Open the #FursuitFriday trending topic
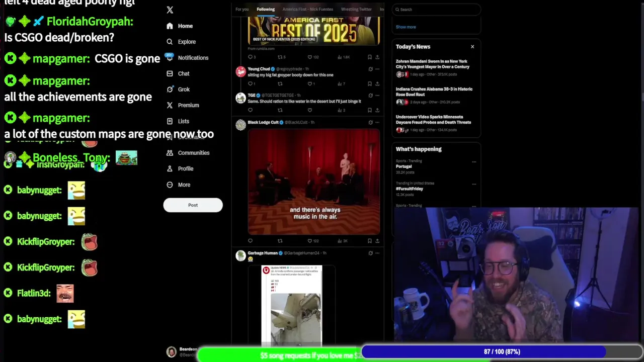The image size is (644, 362). [410, 189]
